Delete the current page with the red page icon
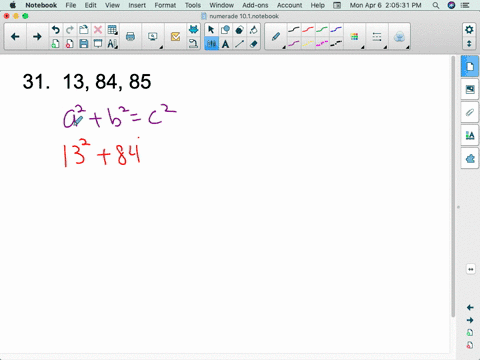 point(70,44)
